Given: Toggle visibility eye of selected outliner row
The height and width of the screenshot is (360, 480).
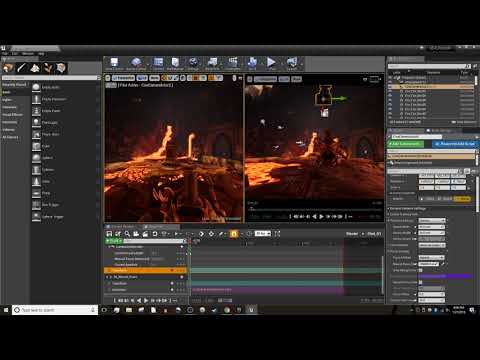Looking at the screenshot, I should [x=390, y=86].
